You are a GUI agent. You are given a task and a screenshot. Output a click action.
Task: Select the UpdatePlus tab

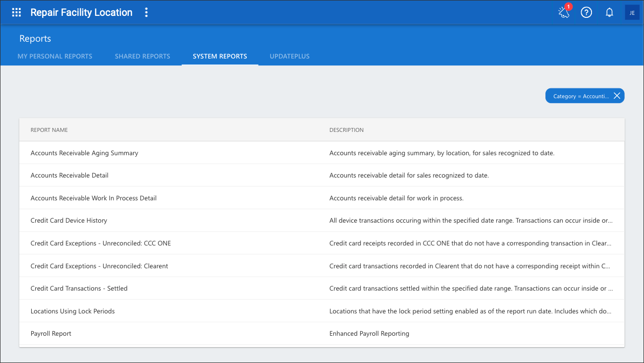pyautogui.click(x=290, y=56)
